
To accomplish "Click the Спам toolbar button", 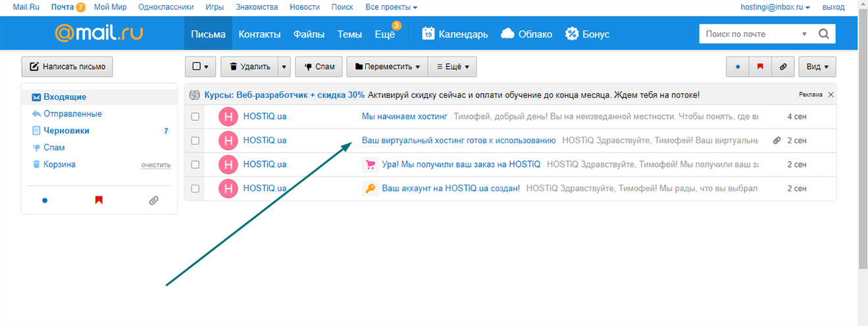I will click(319, 66).
